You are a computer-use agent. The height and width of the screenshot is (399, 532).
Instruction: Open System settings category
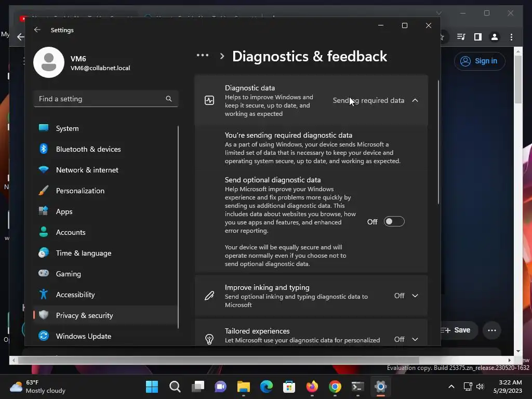105,128
